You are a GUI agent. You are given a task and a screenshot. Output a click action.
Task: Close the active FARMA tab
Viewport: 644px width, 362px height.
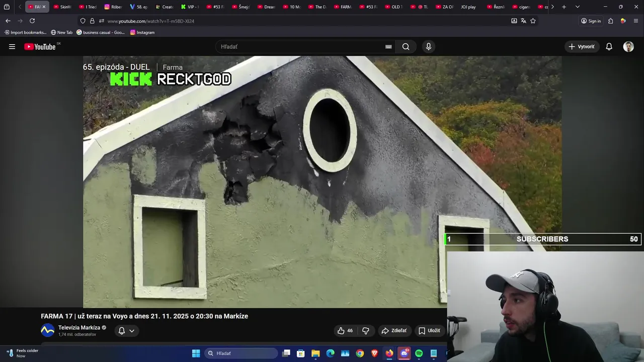(x=44, y=7)
